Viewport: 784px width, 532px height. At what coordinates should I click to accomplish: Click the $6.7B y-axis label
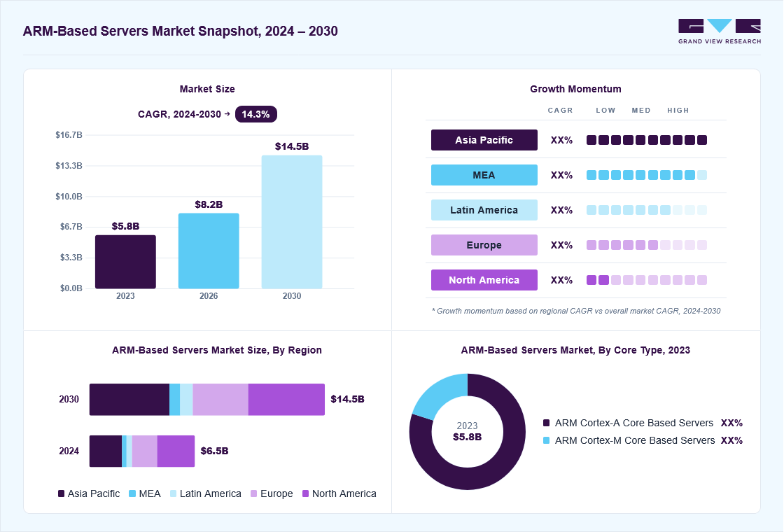pos(71,227)
